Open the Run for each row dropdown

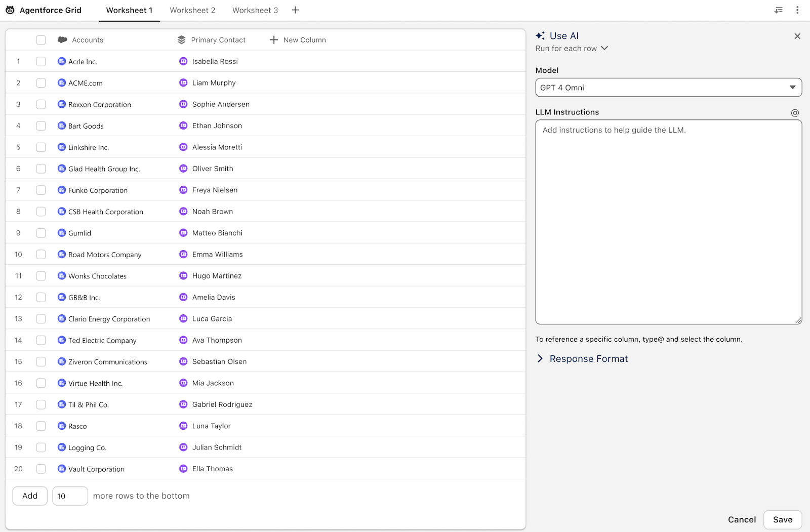[x=572, y=49]
